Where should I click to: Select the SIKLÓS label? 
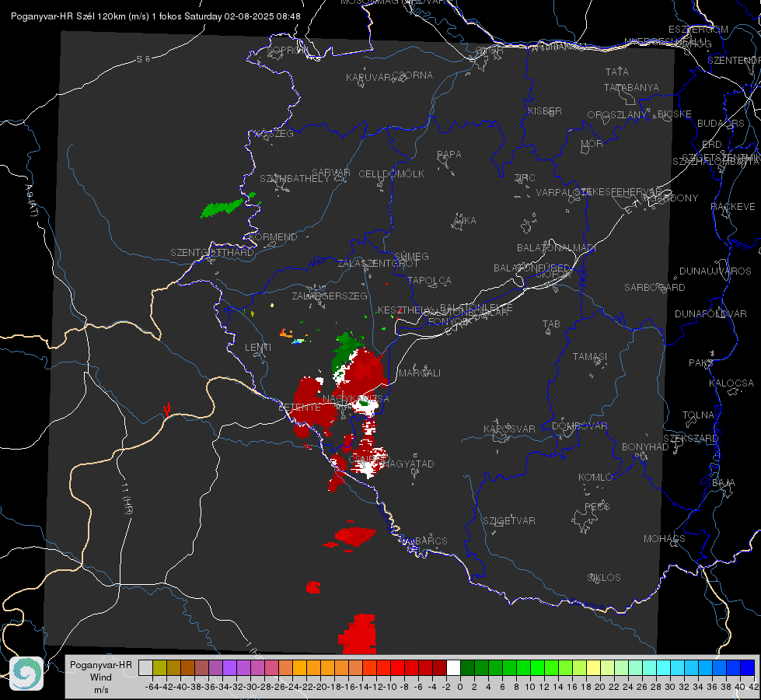coord(604,578)
